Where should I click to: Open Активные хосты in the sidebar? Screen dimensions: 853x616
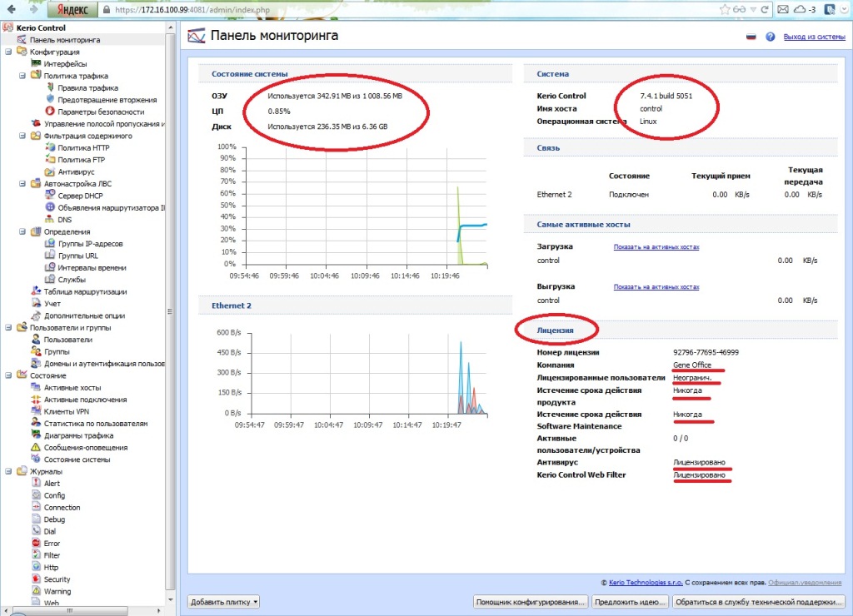coord(72,388)
